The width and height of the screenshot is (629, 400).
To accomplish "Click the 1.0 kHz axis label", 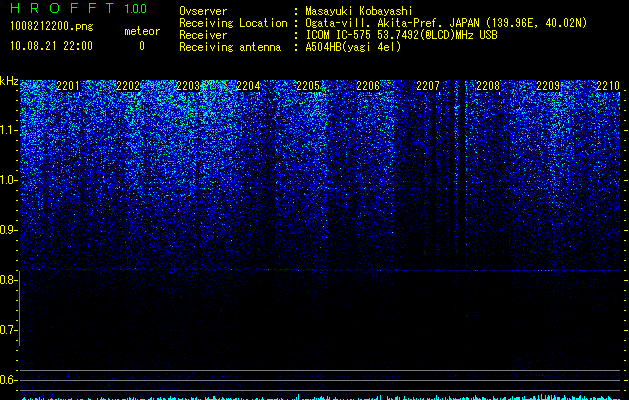I will pyautogui.click(x=8, y=180).
